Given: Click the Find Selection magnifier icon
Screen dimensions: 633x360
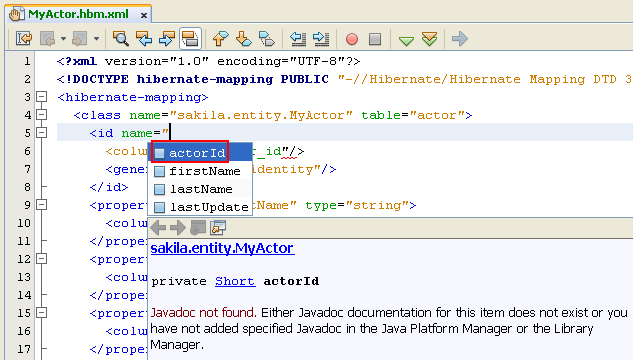Looking at the screenshot, I should [x=120, y=39].
